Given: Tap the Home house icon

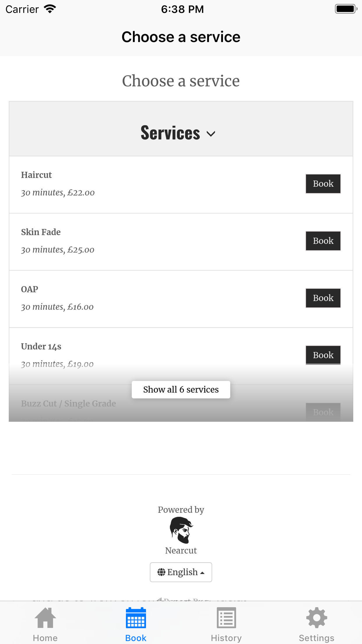Looking at the screenshot, I should click(x=45, y=618).
